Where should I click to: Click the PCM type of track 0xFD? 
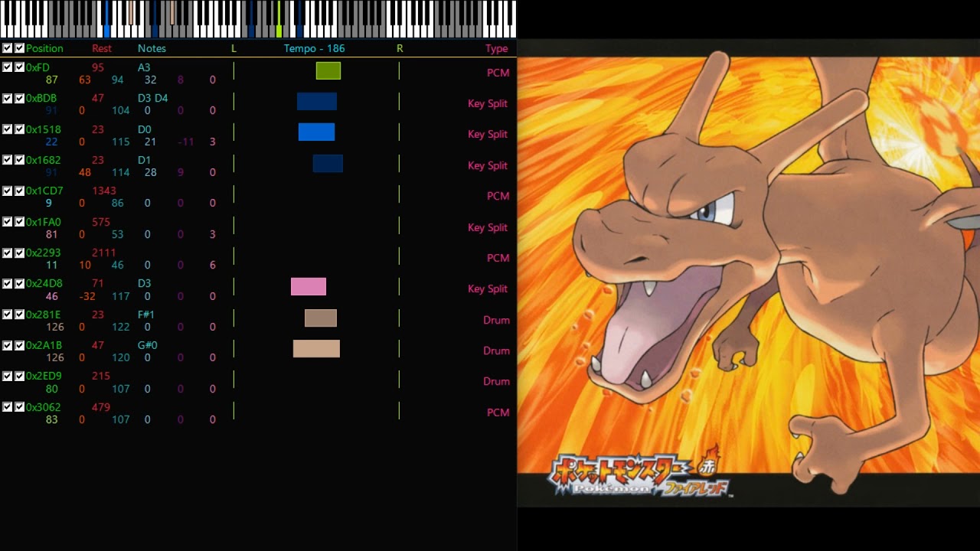(x=498, y=73)
